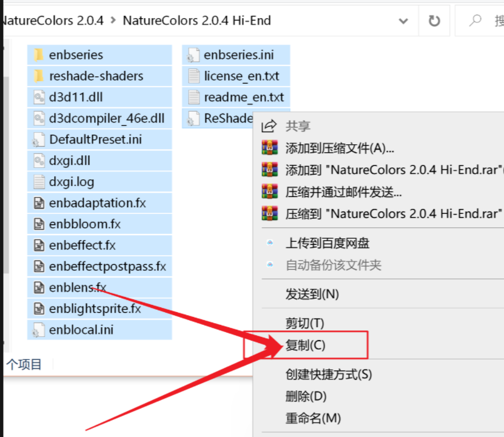The height and width of the screenshot is (437, 504).
Task: Choose 压缩并通过邮件发送... option
Action: click(x=344, y=192)
